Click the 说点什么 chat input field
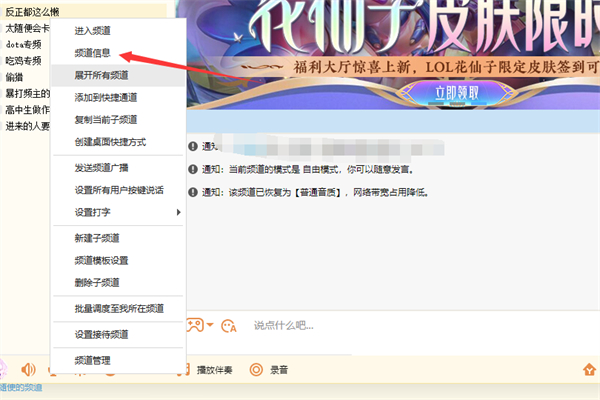The height and width of the screenshot is (400, 600). [x=400, y=325]
